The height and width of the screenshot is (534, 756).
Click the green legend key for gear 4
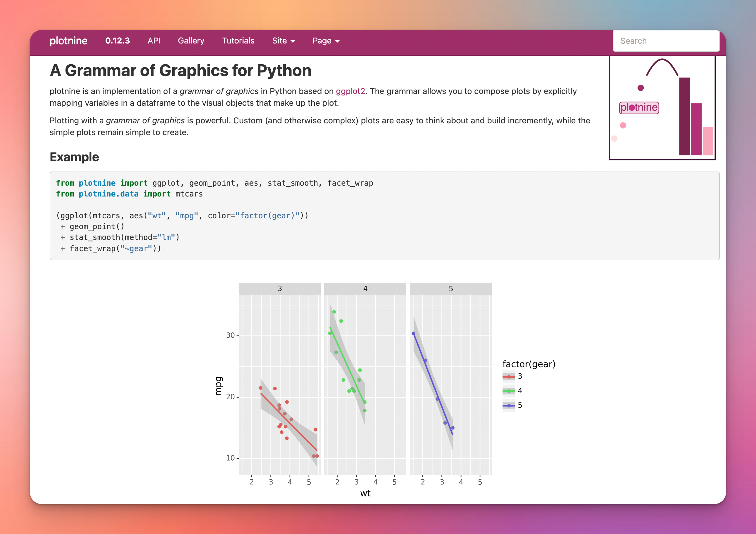(x=509, y=391)
